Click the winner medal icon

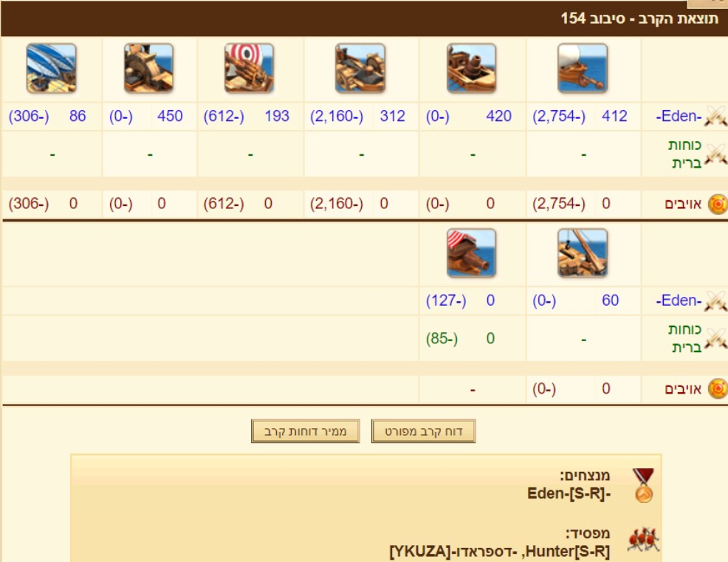pos(644,486)
